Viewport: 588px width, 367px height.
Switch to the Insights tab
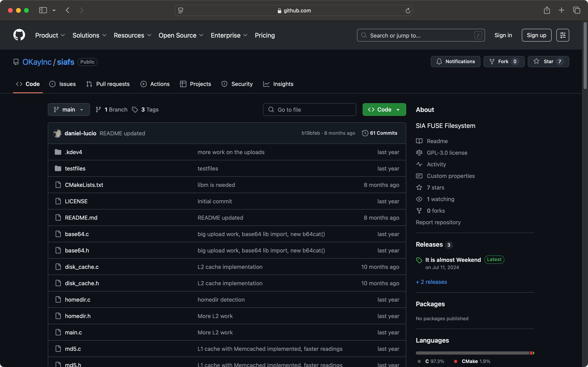pyautogui.click(x=278, y=84)
